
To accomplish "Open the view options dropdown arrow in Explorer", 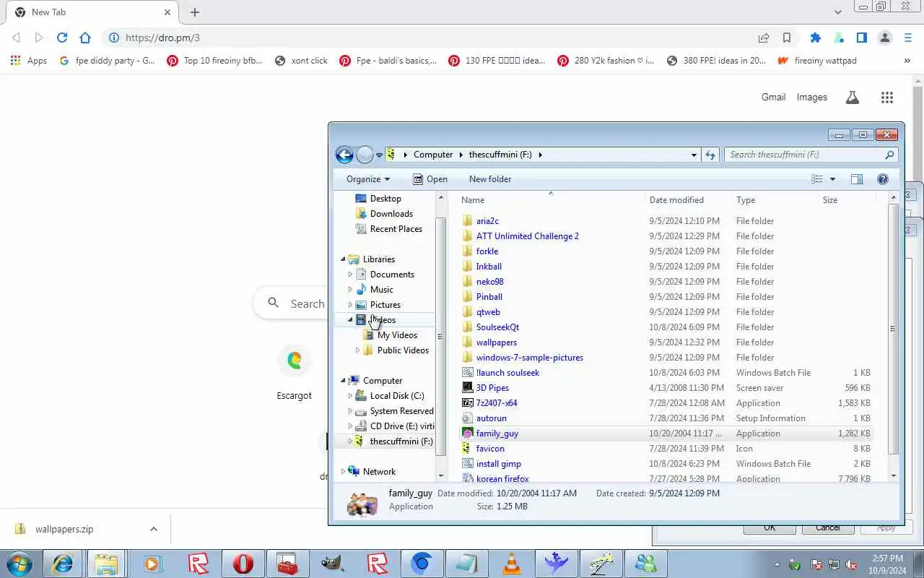I will point(832,179).
